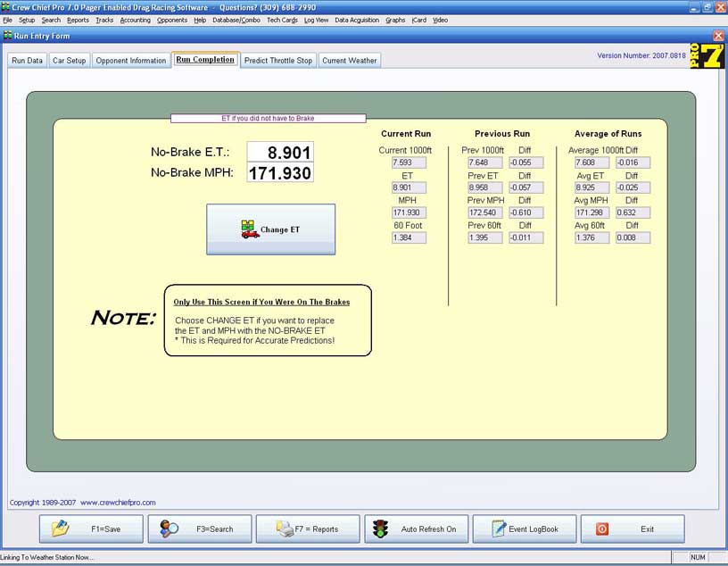Click the Prev MPH field showing 172.540

(485, 212)
